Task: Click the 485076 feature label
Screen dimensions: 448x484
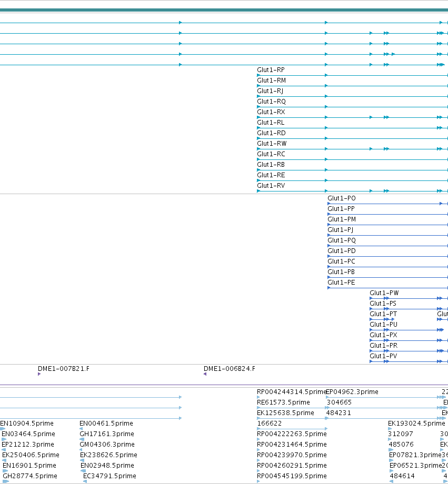Action: [401, 444]
